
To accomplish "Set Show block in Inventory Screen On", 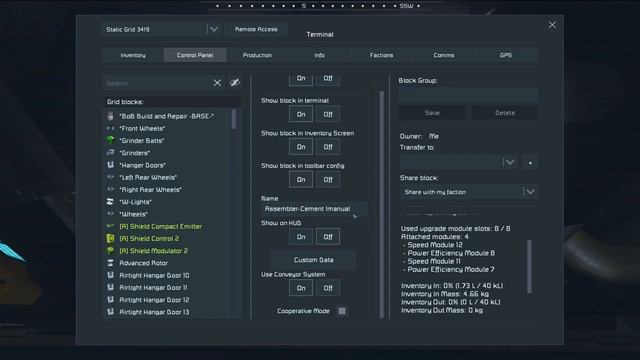I will (x=301, y=147).
